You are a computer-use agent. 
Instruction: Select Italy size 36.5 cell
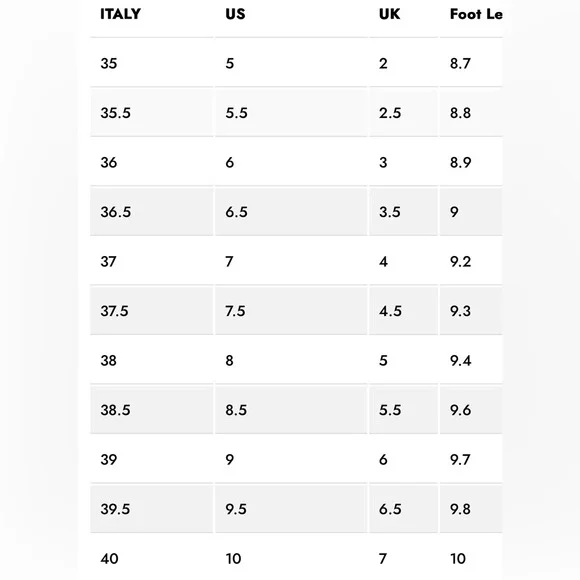point(152,212)
